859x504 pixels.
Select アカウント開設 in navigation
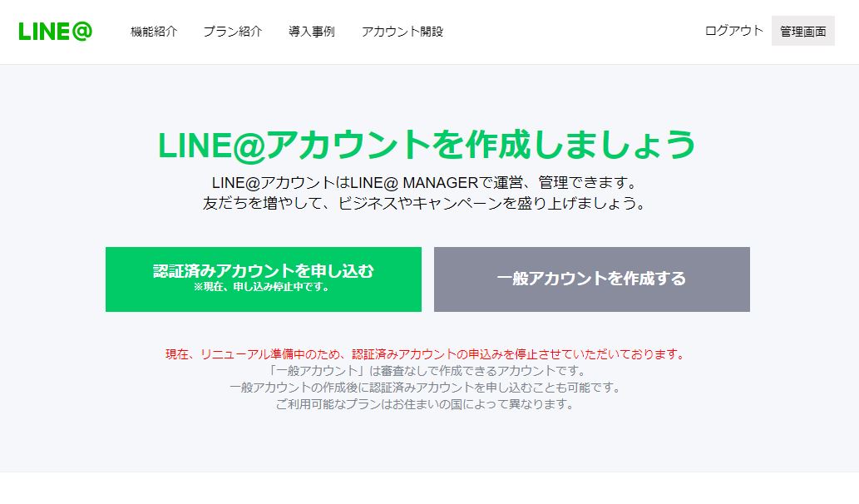tap(402, 32)
